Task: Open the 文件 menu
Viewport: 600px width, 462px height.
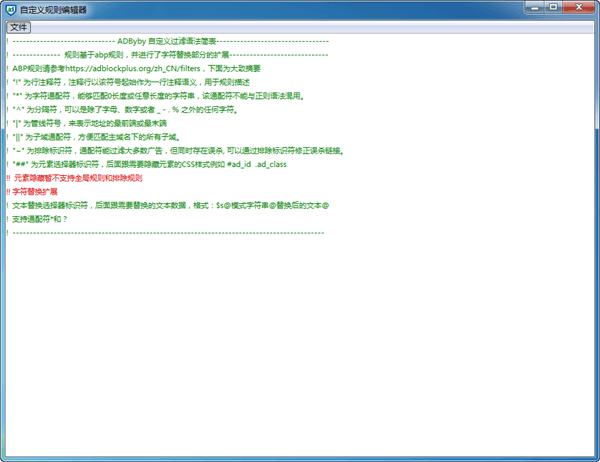Action: click(19, 27)
